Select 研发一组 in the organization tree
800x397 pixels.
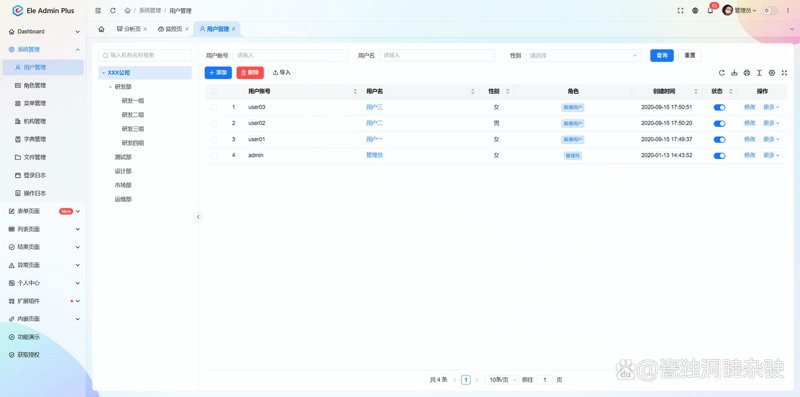pos(133,101)
